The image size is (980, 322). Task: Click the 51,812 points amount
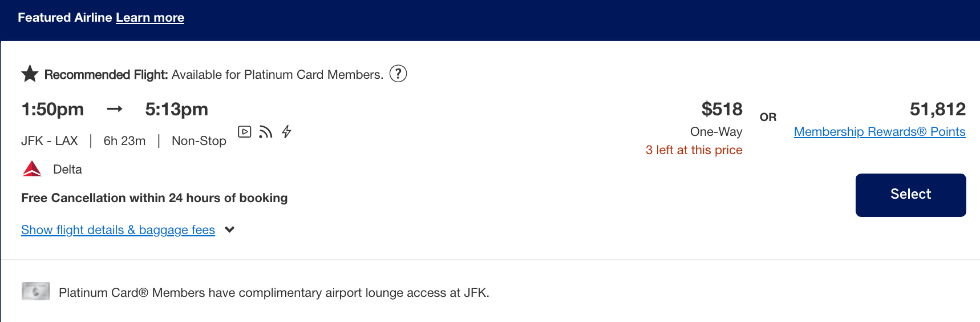pos(937,109)
